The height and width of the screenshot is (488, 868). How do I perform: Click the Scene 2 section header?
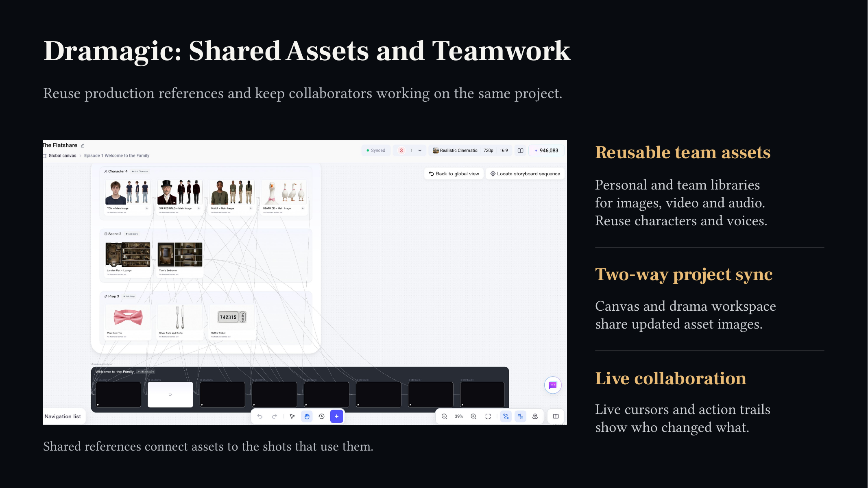pos(113,234)
